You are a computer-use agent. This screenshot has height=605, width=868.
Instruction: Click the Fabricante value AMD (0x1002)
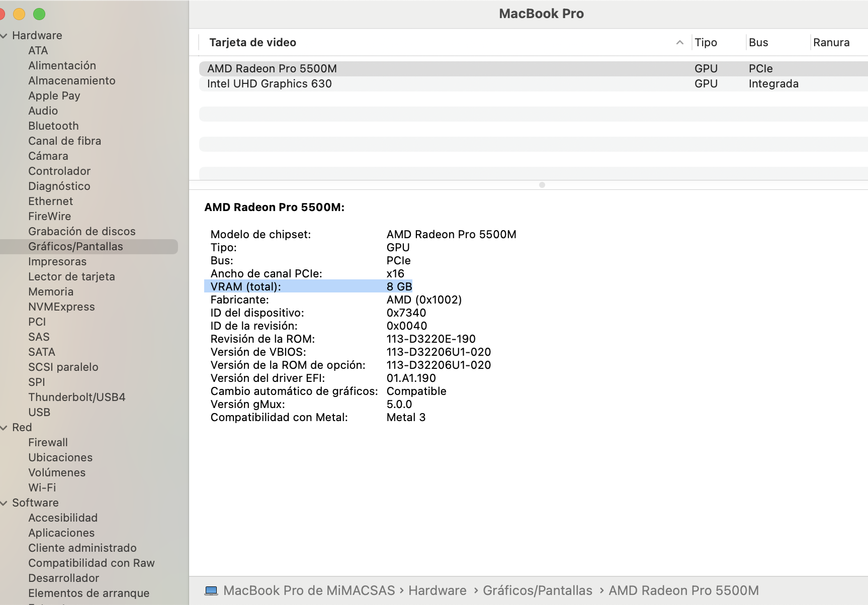pos(424,300)
